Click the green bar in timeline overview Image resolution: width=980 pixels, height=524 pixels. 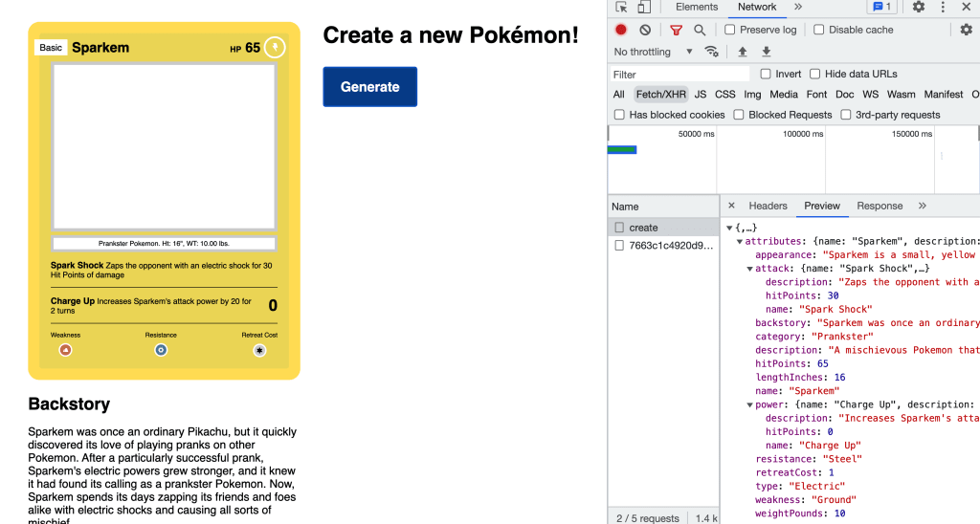coord(622,149)
